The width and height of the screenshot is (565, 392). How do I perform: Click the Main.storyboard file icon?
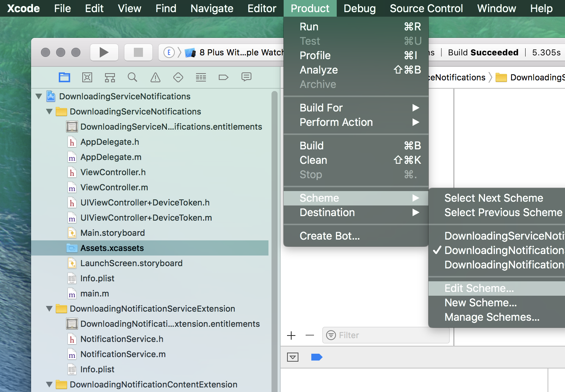point(72,233)
